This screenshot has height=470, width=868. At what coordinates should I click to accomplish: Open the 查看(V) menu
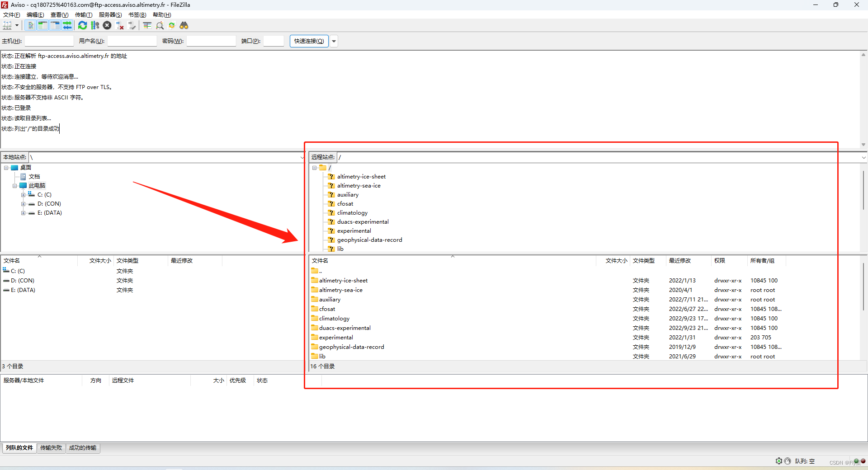tap(59, 15)
